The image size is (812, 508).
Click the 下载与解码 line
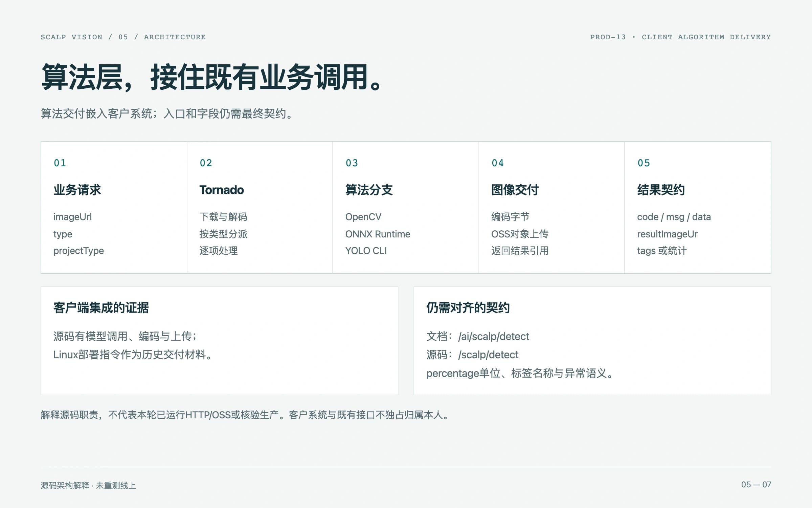pyautogui.click(x=223, y=217)
